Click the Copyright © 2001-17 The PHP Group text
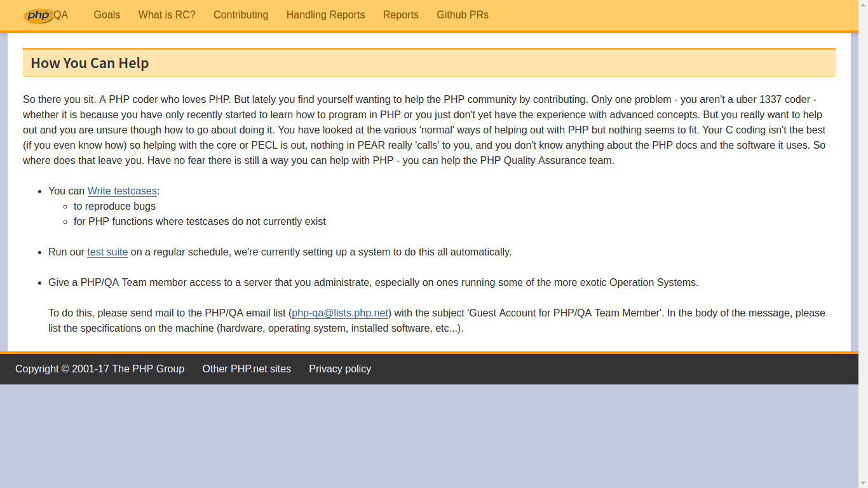Image resolution: width=868 pixels, height=488 pixels. coord(100,369)
